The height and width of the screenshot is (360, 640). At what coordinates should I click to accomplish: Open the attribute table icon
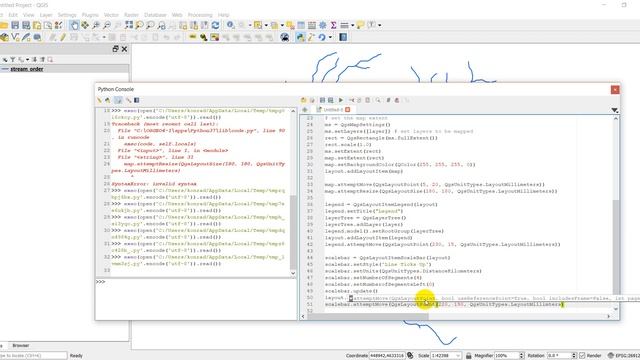(301, 25)
